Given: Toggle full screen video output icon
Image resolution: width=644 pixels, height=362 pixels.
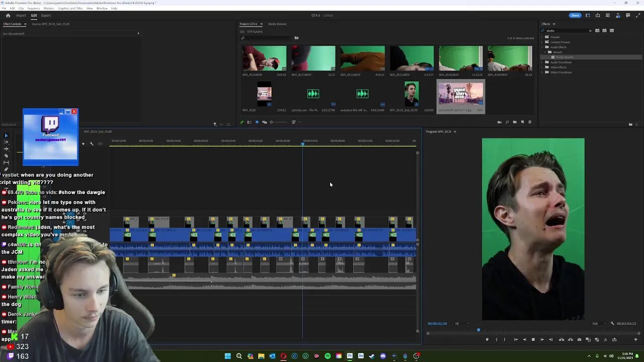Looking at the screenshot, I should tap(637, 16).
